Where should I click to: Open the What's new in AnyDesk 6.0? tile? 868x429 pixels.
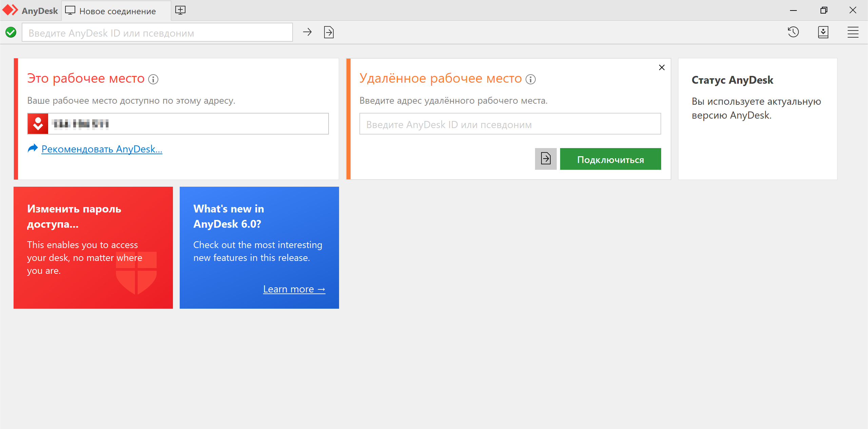[x=259, y=247]
